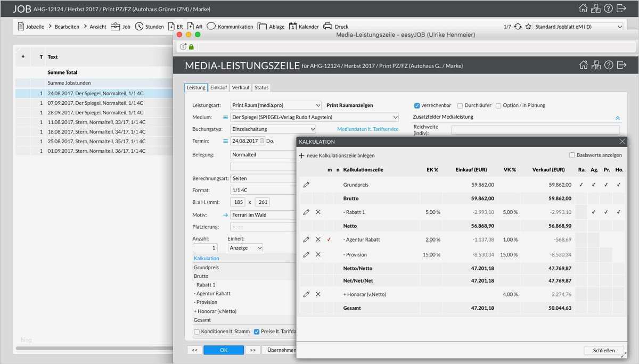
Task: Click the Ablage folder icon
Action: click(x=262, y=27)
